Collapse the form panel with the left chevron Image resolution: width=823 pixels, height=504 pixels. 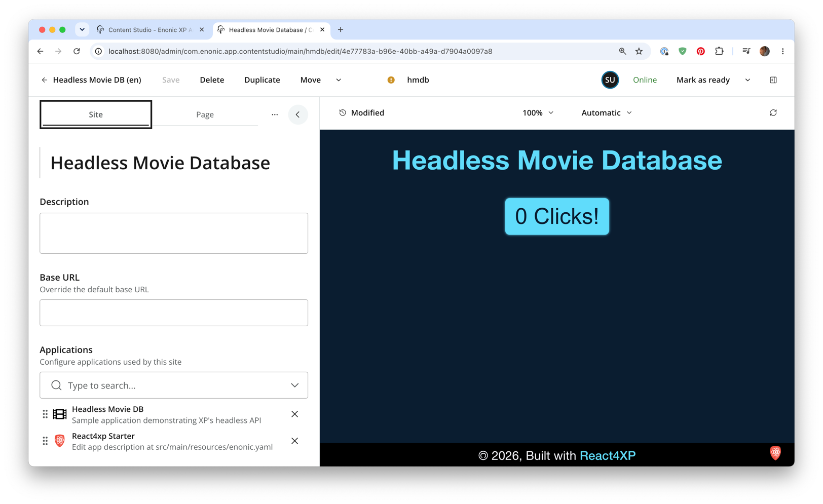[298, 114]
